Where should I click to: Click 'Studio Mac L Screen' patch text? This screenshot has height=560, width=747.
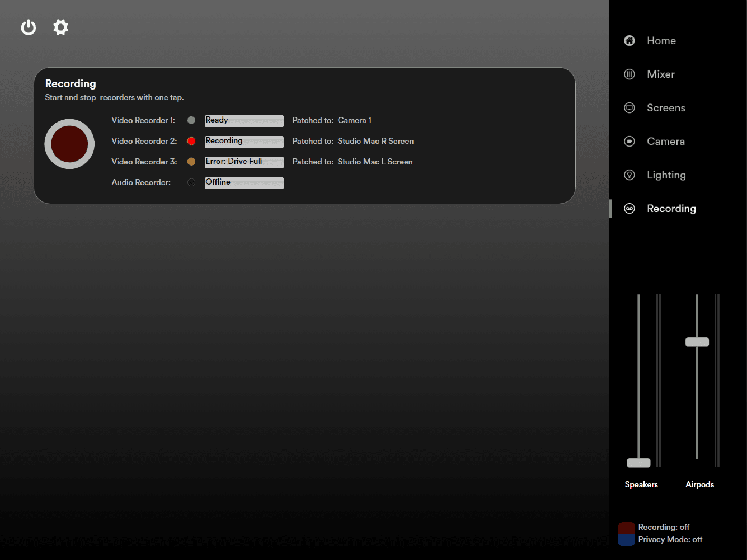pyautogui.click(x=375, y=162)
